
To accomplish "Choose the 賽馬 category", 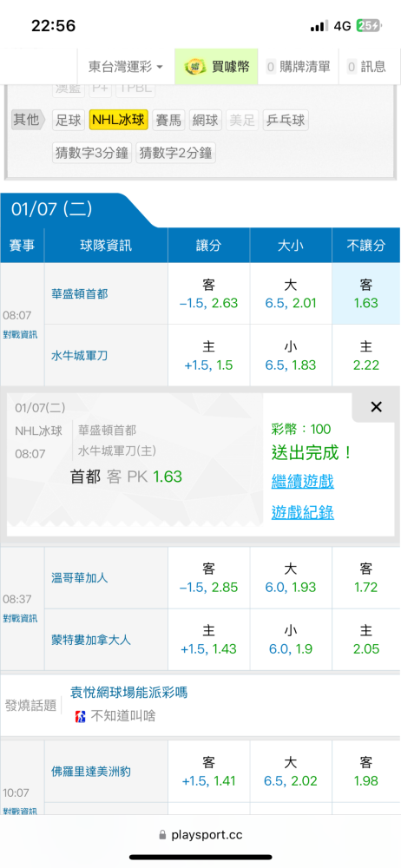I will point(168,120).
